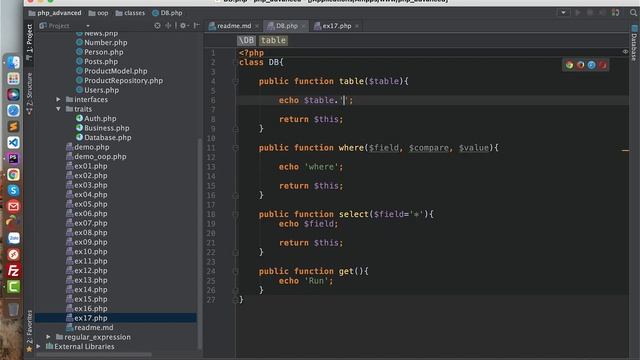Click php_advanced breadcrumb in navigation bar
Screen dimensions: 640x360
[55, 13]
